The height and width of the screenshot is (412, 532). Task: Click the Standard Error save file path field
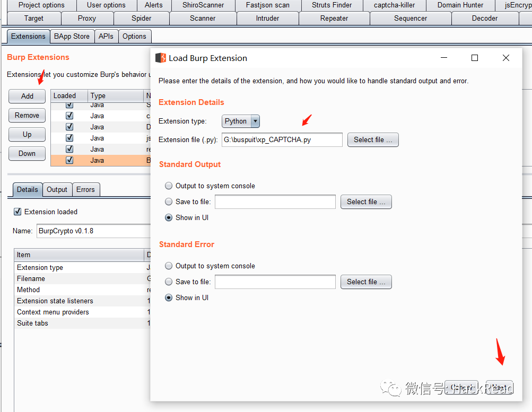275,282
